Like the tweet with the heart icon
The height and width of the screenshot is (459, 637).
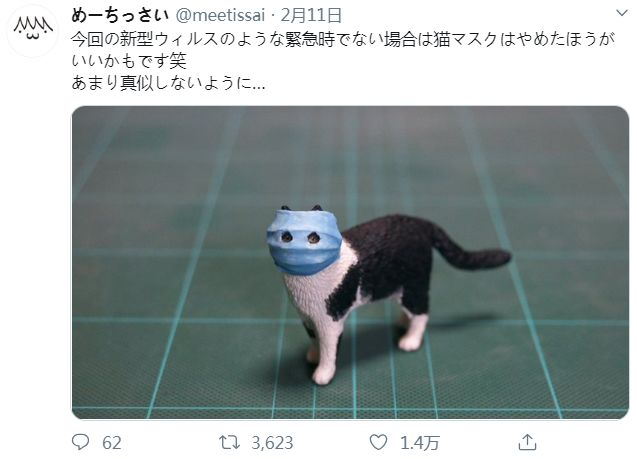[x=378, y=442]
